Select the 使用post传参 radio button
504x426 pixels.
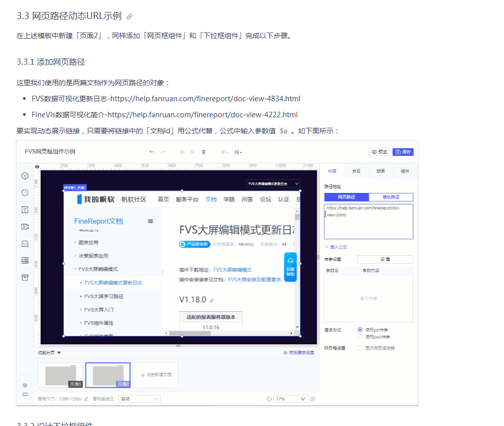360,337
